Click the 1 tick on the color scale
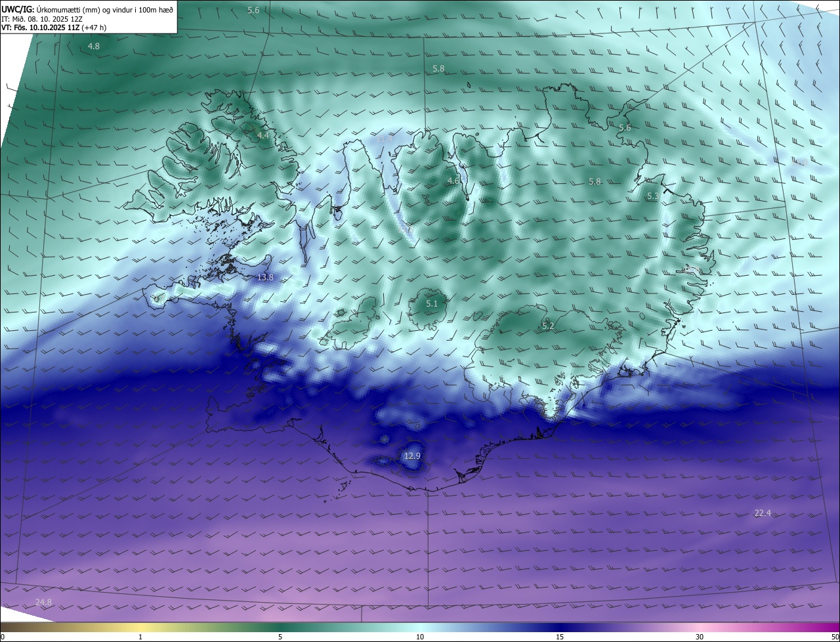The image size is (840, 642). coord(141,637)
